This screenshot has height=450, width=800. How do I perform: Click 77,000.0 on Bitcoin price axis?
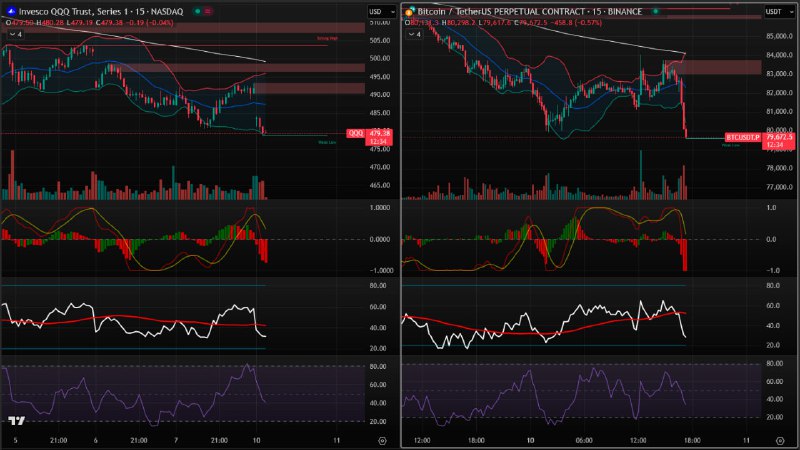tap(779, 187)
